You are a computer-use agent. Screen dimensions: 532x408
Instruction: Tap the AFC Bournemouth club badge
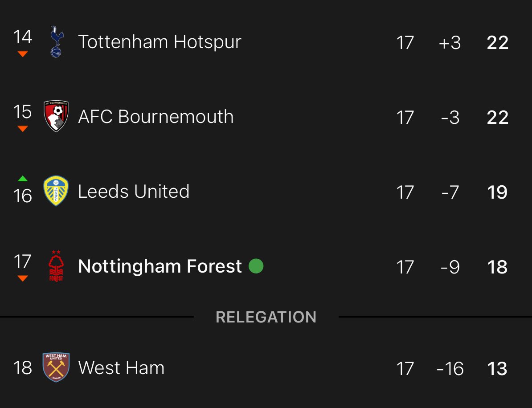coord(56,116)
